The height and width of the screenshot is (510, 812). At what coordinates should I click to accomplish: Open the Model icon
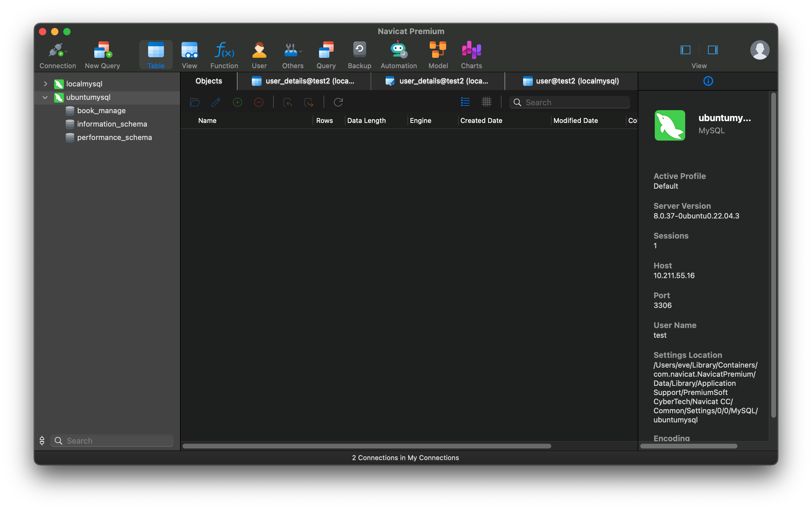click(x=438, y=50)
